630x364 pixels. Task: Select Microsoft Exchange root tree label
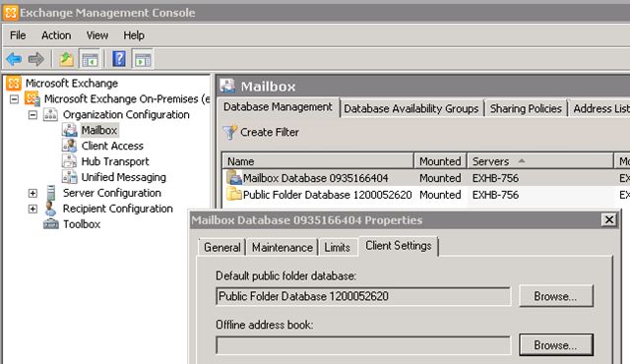pos(72,84)
